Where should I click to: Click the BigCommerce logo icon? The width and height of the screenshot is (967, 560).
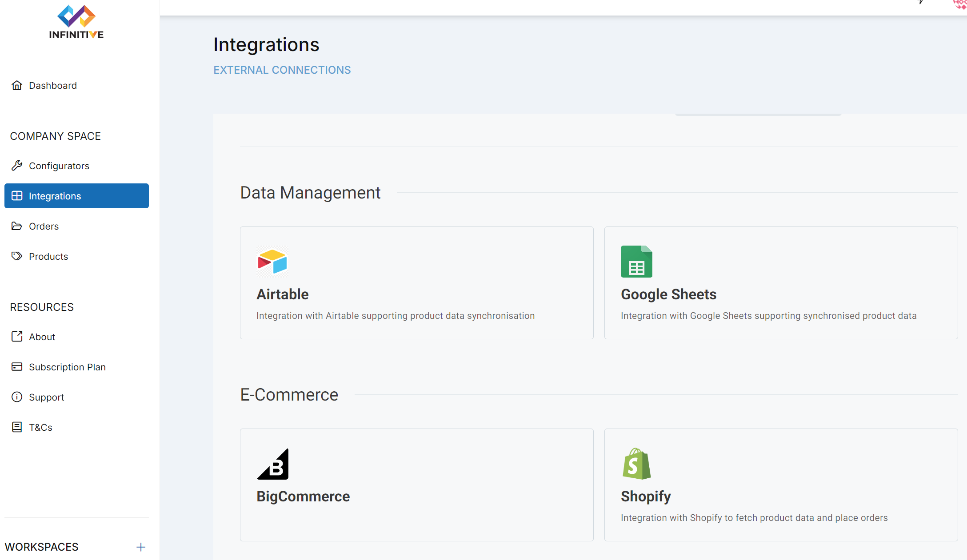273,464
